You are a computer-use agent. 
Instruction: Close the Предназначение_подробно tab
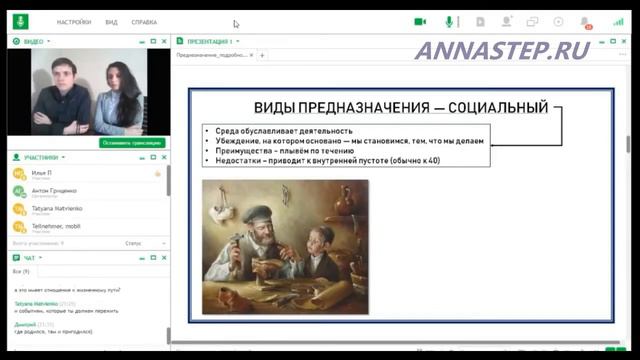coord(251,55)
